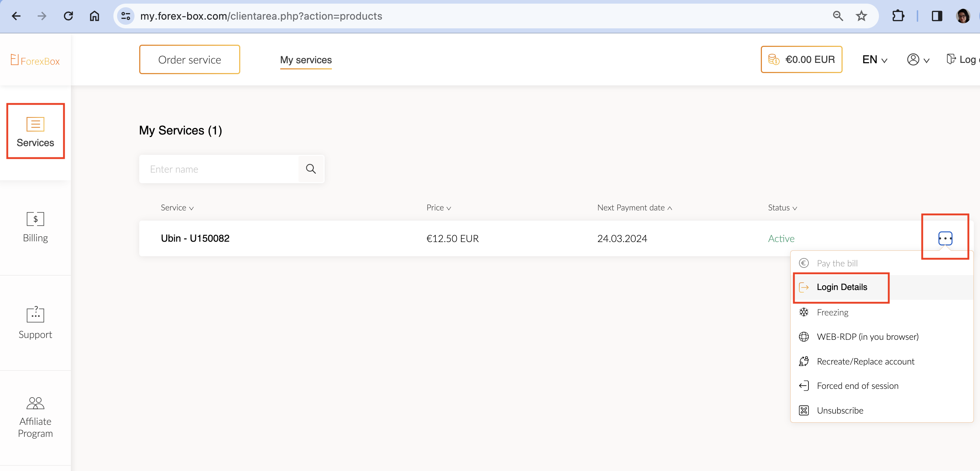Screen dimensions: 980x471
Task: Click the €0.00 EUR balance button
Action: 801,60
